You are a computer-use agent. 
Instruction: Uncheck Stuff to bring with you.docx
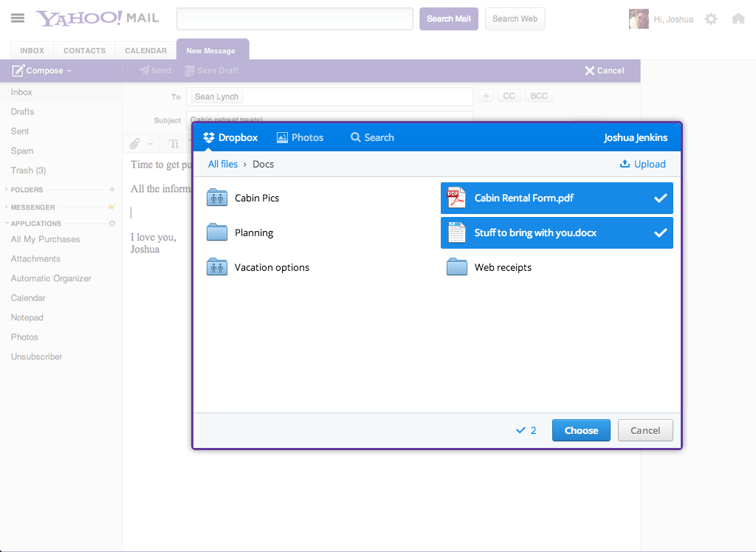(x=660, y=233)
